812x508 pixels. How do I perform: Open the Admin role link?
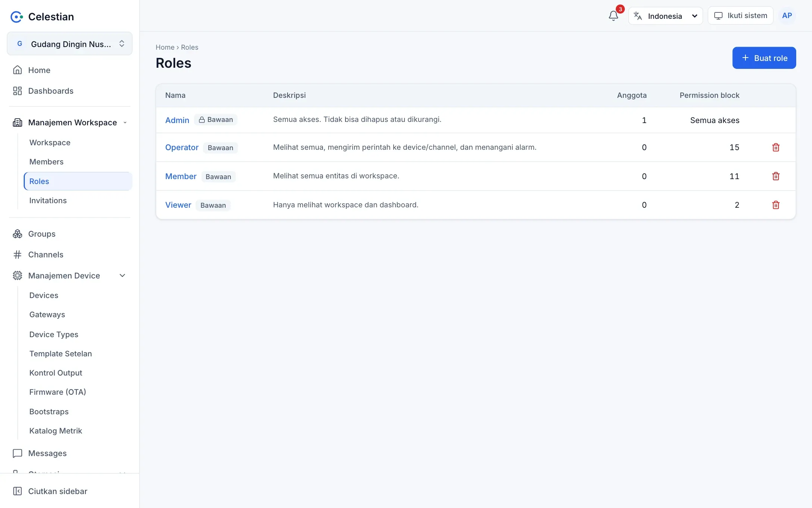pyautogui.click(x=177, y=120)
